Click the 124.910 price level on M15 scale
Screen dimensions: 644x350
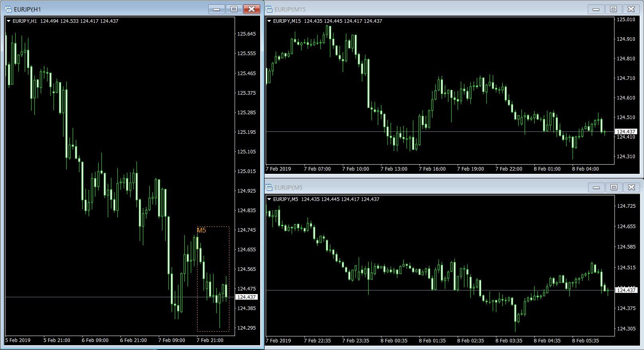(626, 39)
